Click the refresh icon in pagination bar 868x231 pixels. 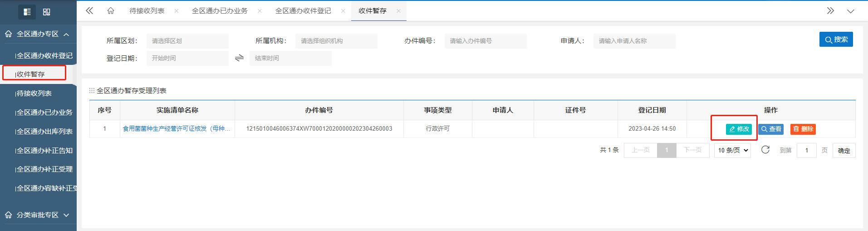click(765, 150)
